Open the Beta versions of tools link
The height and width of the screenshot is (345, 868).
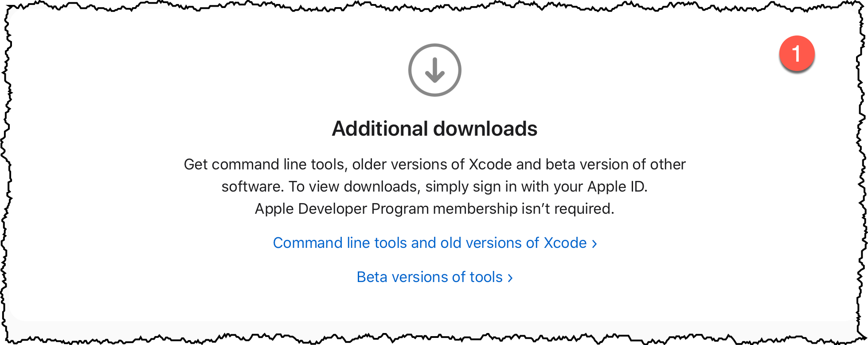coord(435,277)
